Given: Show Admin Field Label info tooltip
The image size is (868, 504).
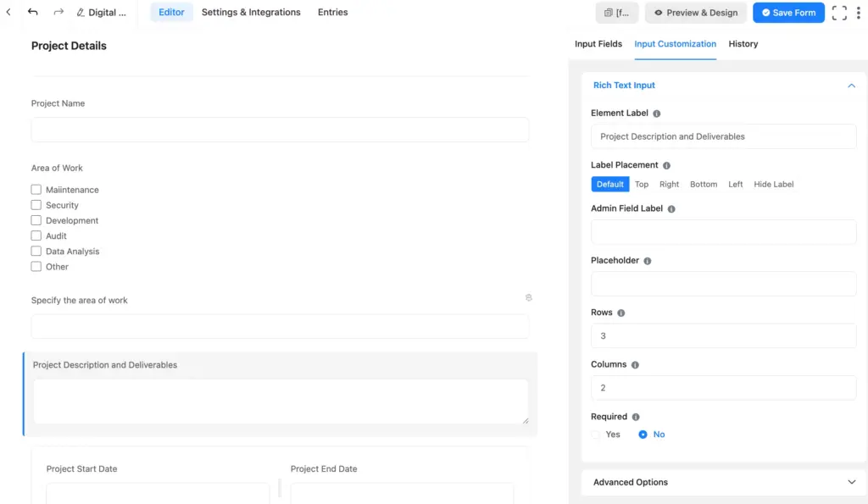Looking at the screenshot, I should 671,209.
